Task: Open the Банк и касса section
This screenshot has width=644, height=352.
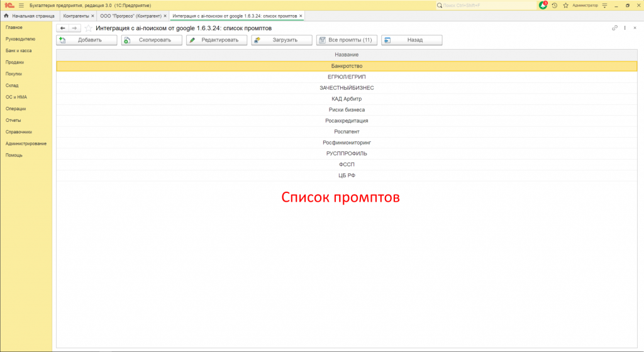Action: pyautogui.click(x=18, y=50)
